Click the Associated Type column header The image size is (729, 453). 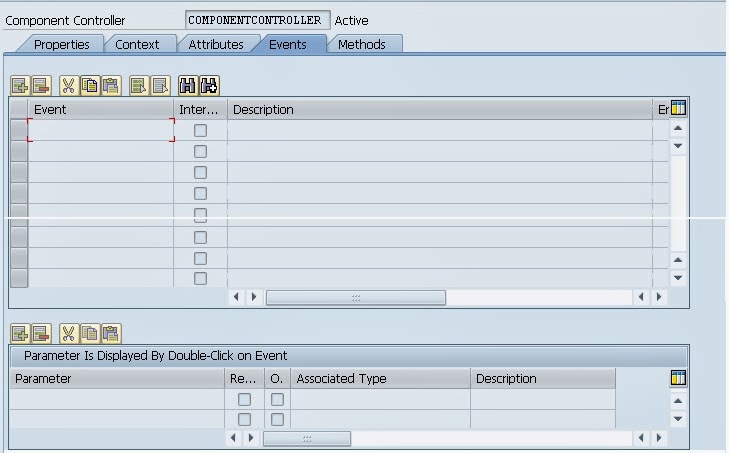[380, 379]
